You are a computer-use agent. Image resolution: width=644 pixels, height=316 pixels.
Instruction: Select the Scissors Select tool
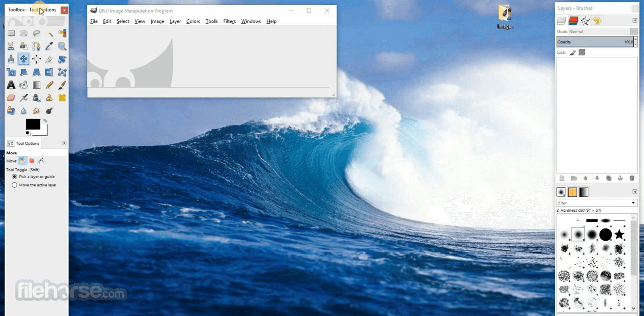click(x=11, y=46)
